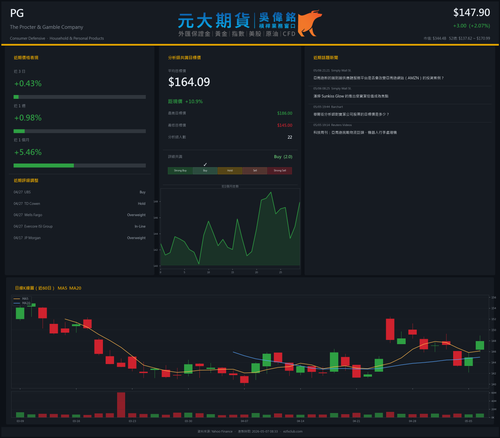Open the Simply Wall St. AMZN news headline
This screenshot has height=438, width=500.
click(378, 78)
